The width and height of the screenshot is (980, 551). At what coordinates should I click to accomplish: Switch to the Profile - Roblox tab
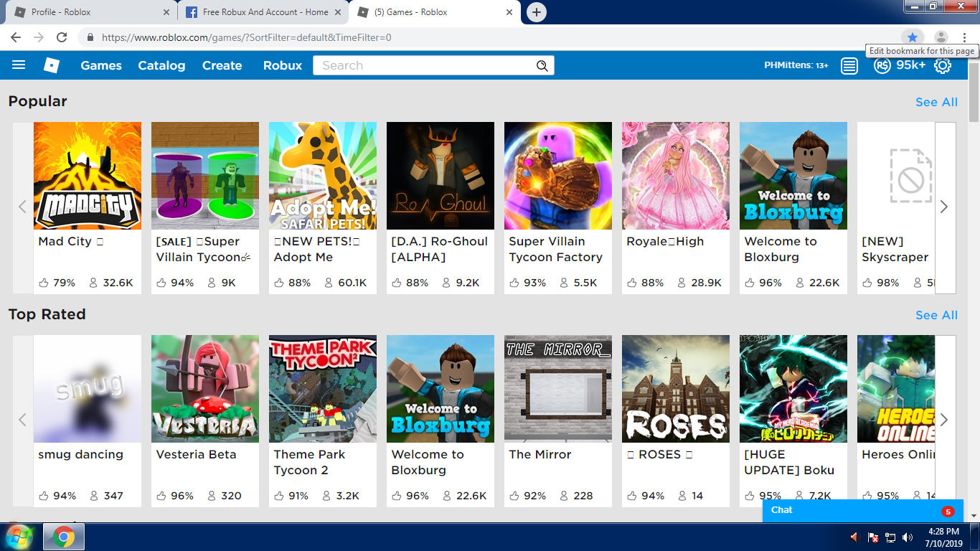pyautogui.click(x=91, y=12)
